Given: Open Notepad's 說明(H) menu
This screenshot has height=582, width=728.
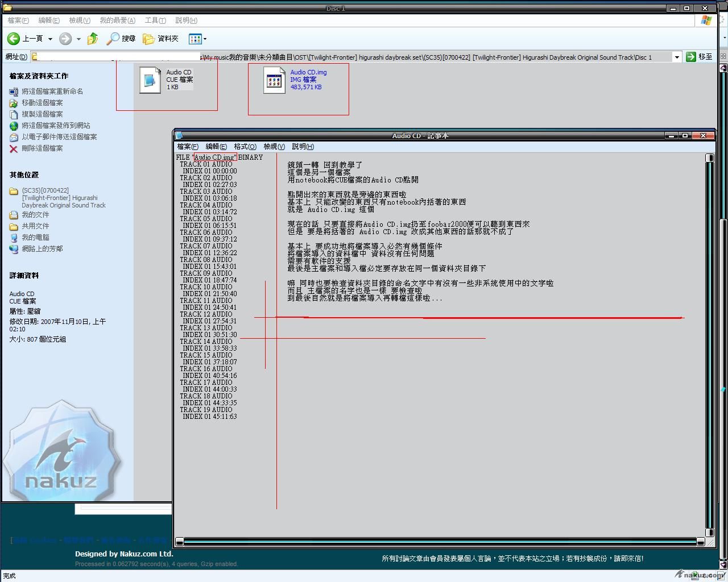Looking at the screenshot, I should point(303,147).
